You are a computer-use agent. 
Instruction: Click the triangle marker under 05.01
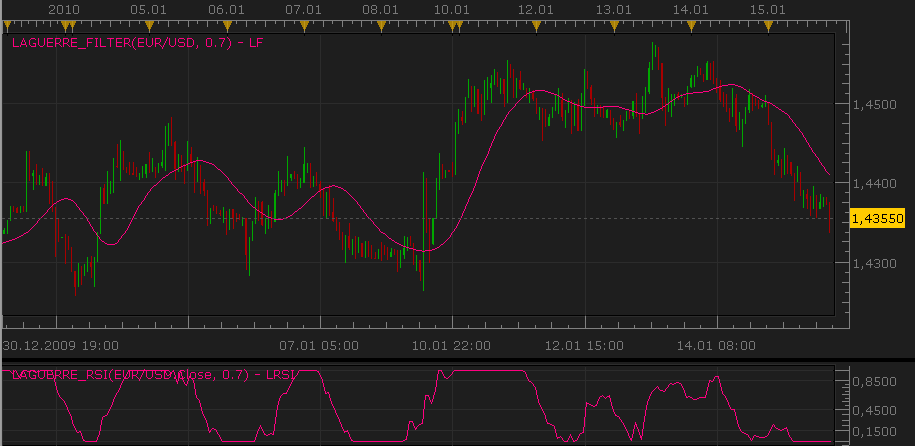coord(149,25)
